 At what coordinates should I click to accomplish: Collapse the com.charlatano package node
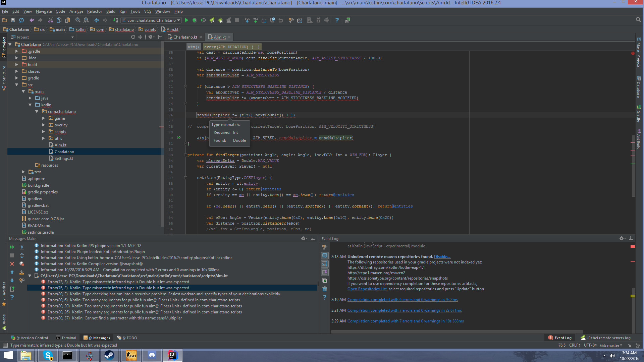point(37,112)
